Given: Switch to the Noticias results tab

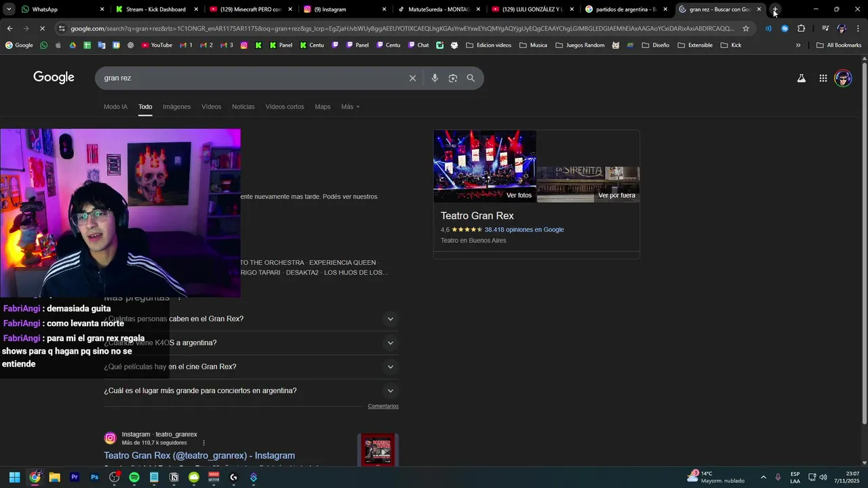Looking at the screenshot, I should tap(243, 106).
